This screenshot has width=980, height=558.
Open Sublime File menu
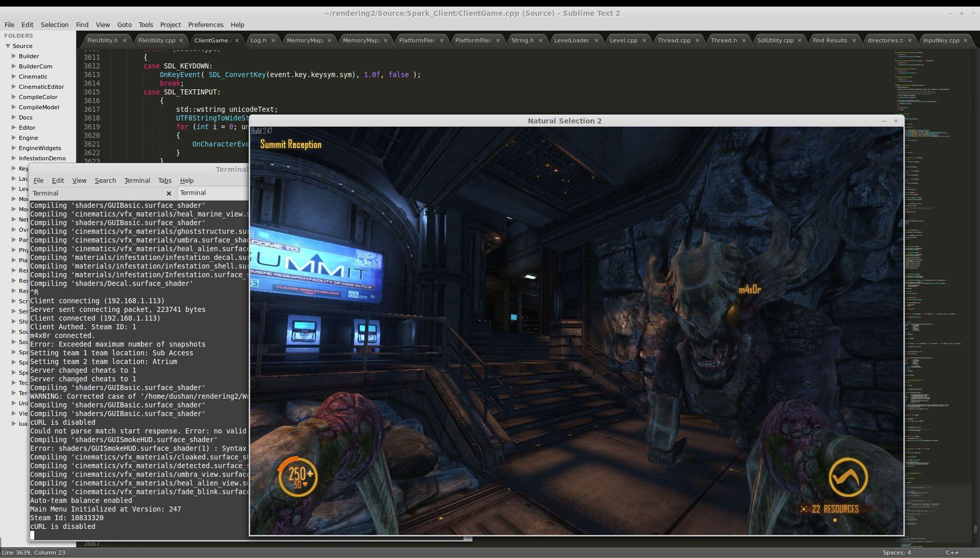(9, 25)
